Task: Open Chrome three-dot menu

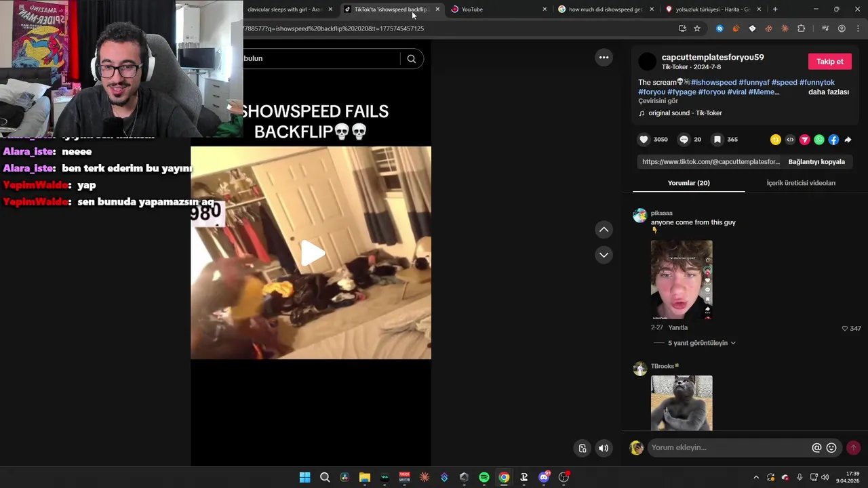Action: point(858,28)
